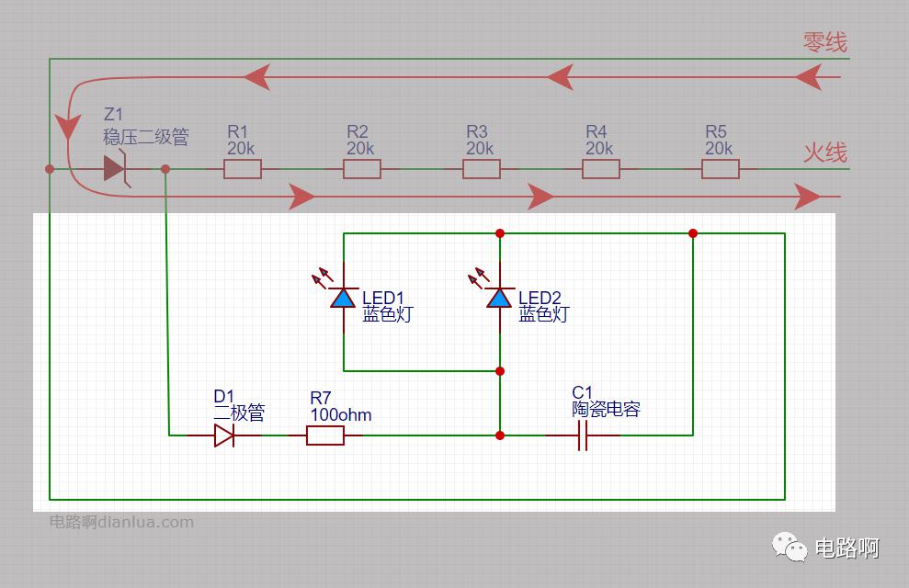The width and height of the screenshot is (909, 588).
Task: Select resistor R3 symbol
Action: coord(482,169)
